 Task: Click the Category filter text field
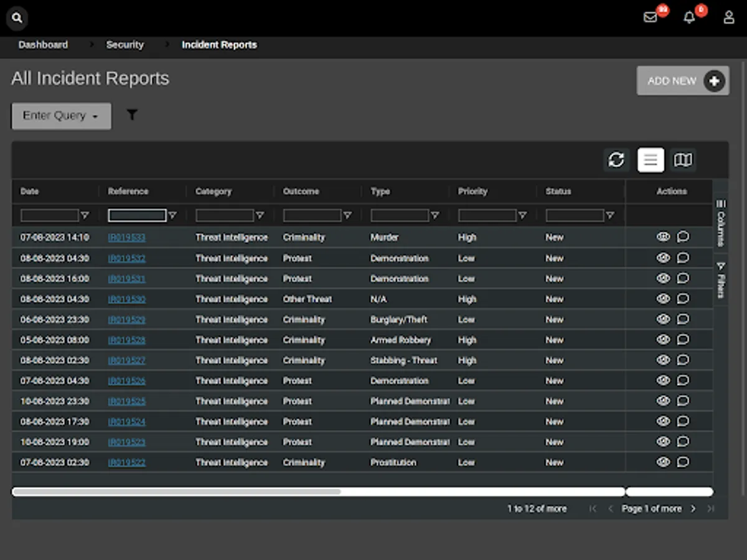point(224,216)
